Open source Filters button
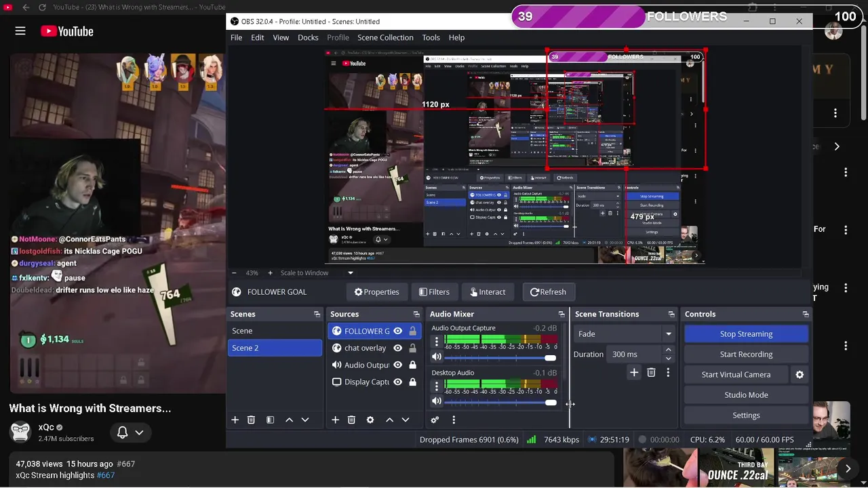This screenshot has width=868, height=488. [434, 291]
